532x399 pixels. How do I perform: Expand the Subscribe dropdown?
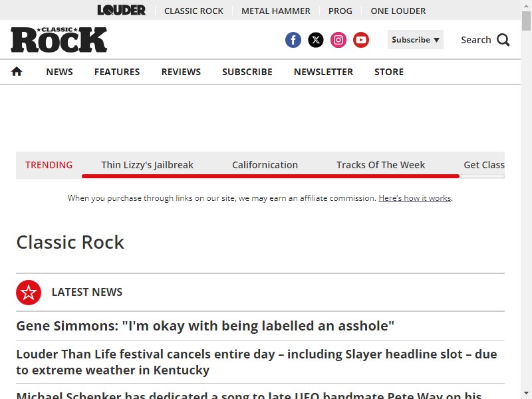(x=416, y=40)
